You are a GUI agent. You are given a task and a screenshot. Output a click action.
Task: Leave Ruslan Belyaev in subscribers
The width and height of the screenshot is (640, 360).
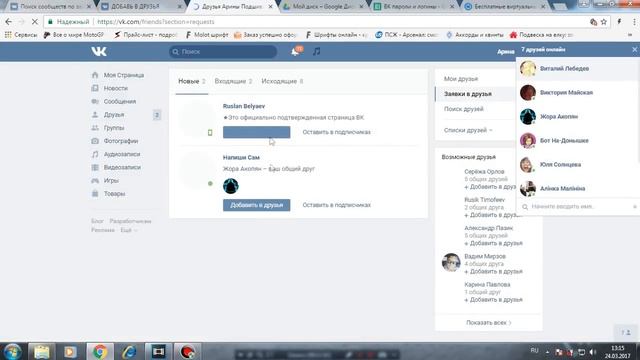coord(336,132)
